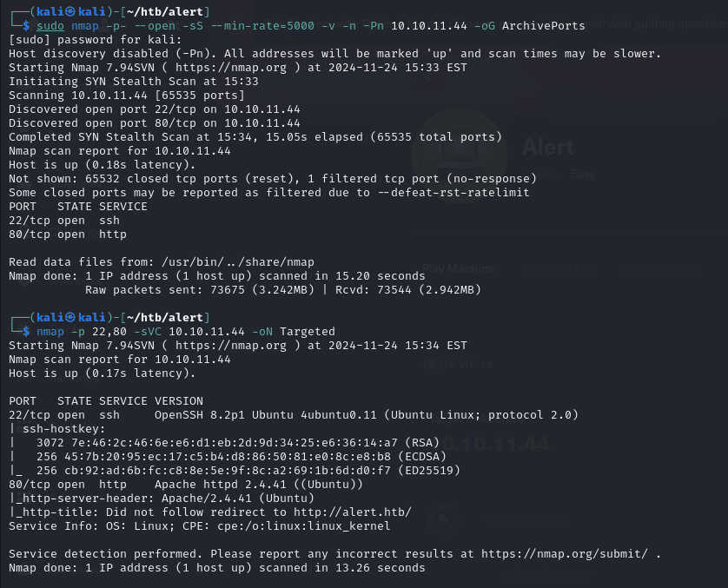The height and width of the screenshot is (588, 728).
Task: Click the sudo password for kali line
Action: [x=96, y=40]
